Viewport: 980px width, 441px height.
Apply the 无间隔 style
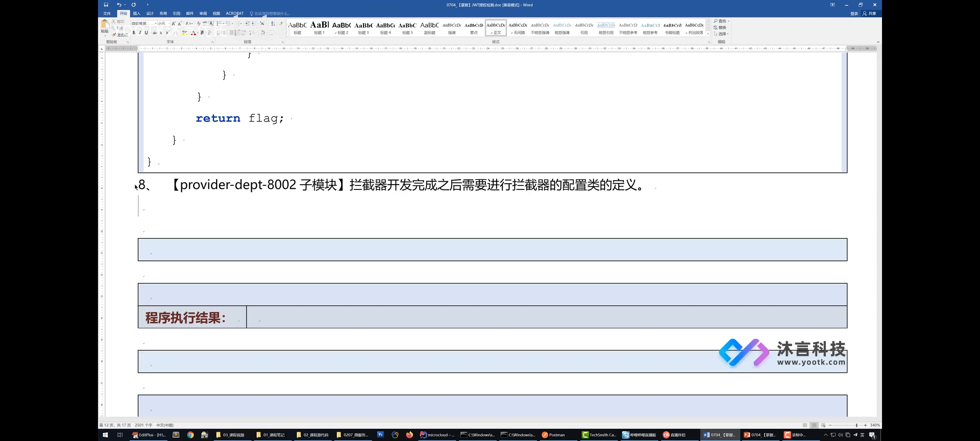click(518, 28)
